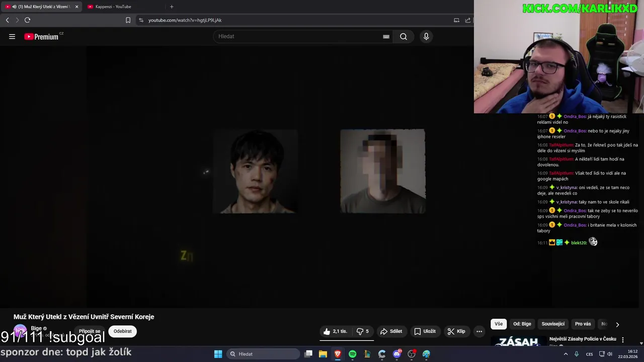Select the Pro vás filter chip
Screen dimensions: 644x362
pyautogui.click(x=583, y=324)
